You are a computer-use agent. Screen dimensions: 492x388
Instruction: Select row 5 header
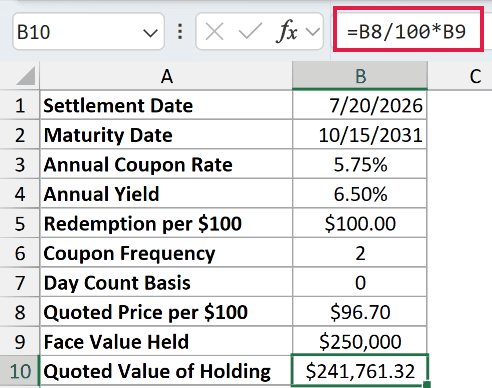pos(20,223)
